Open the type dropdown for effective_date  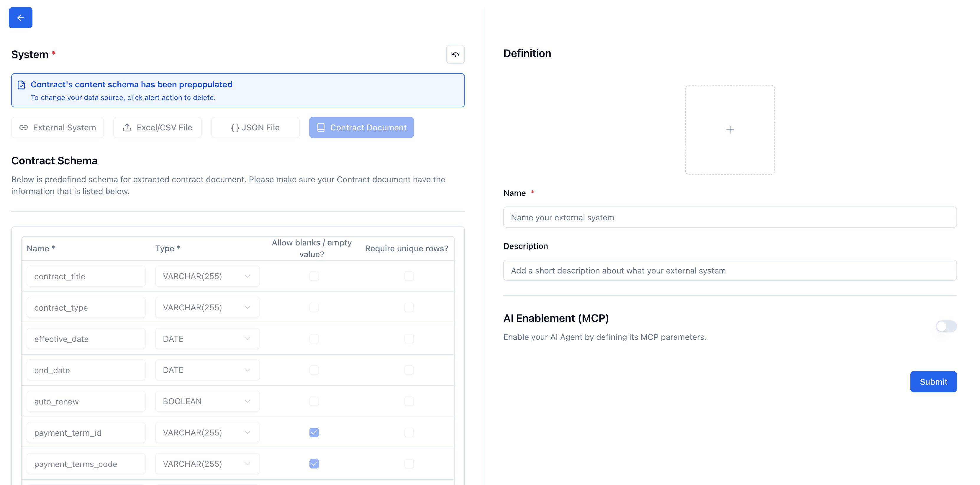point(207,339)
